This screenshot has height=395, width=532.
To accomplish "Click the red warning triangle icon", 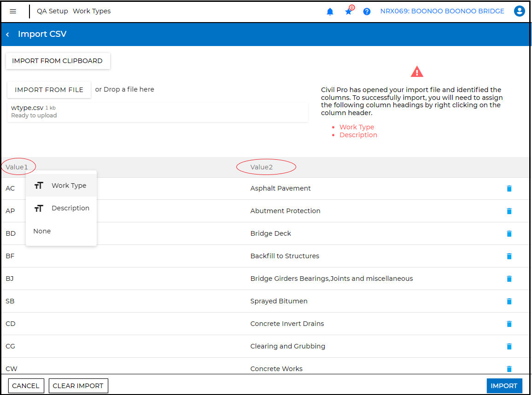I will coord(417,71).
